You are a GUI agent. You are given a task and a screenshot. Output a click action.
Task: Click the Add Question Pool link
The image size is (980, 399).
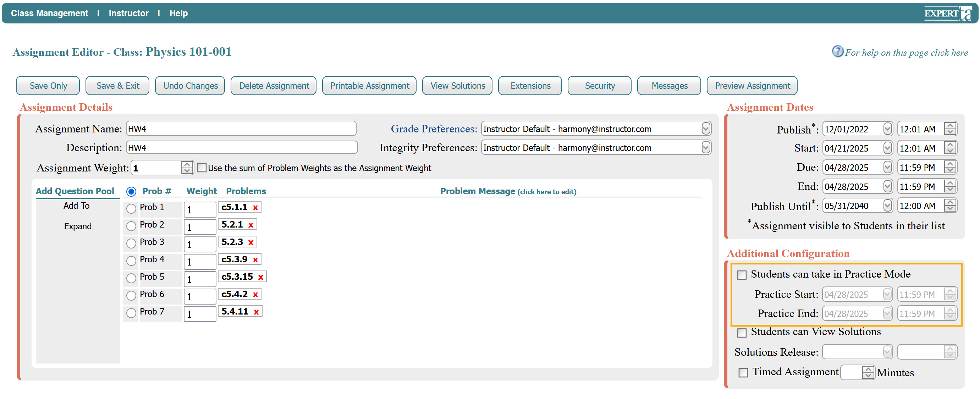75,191
